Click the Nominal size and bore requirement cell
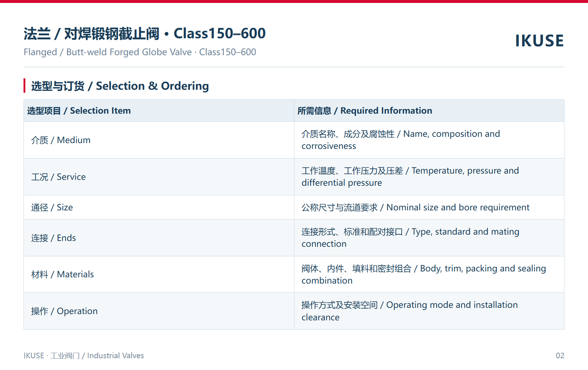Viewport: 588px width, 370px height. [x=429, y=207]
